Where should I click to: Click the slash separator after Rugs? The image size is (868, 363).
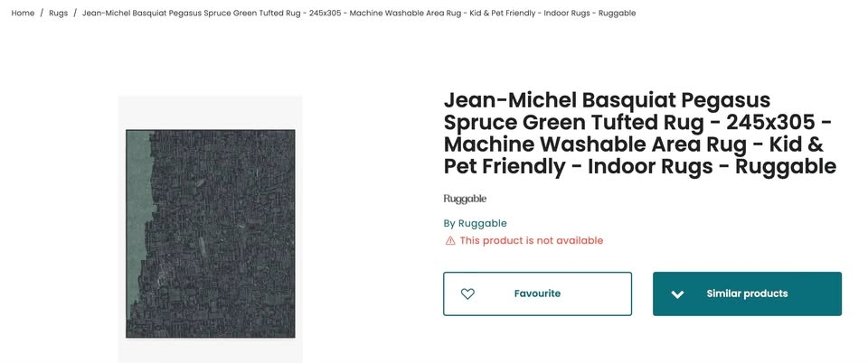point(75,14)
